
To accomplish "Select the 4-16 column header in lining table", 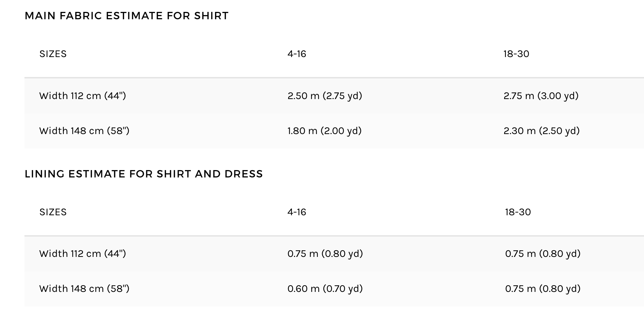I will pos(297,212).
